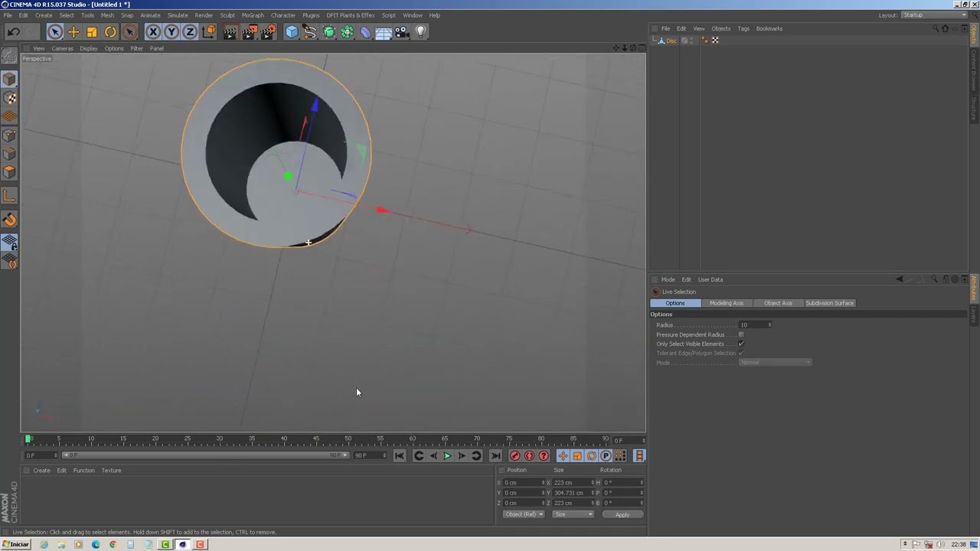Switch to Subdivision Surface tab
The height and width of the screenshot is (551, 980).
[830, 303]
